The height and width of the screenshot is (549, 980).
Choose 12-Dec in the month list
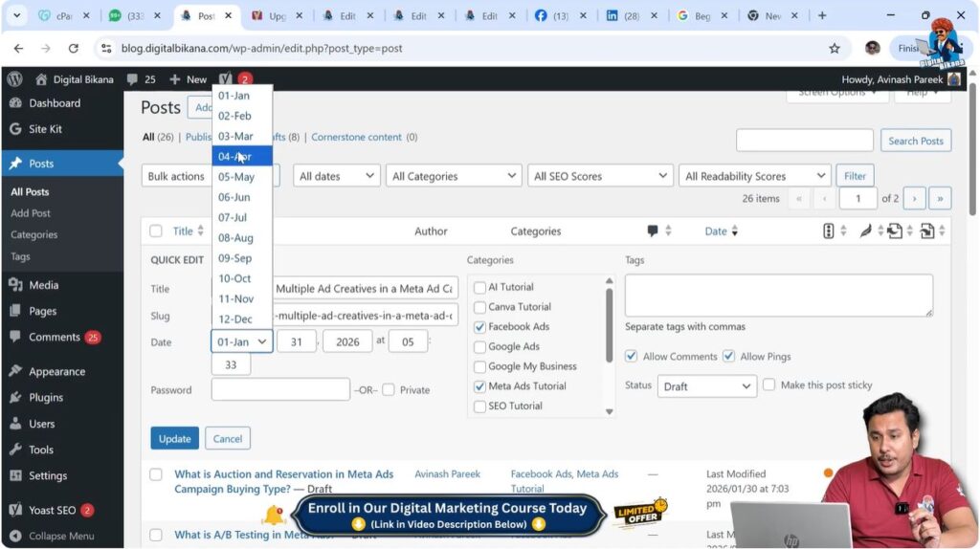pos(242,319)
